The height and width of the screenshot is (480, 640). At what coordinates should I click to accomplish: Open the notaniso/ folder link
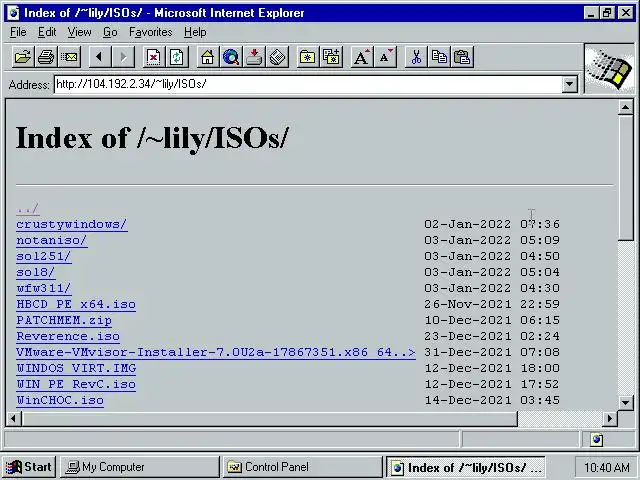click(x=51, y=240)
